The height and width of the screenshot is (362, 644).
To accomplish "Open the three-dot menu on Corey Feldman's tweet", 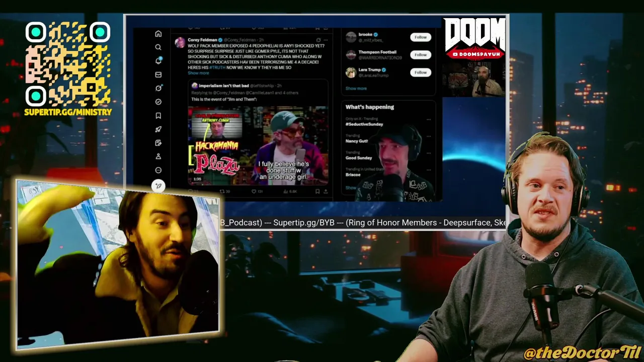I will [326, 40].
